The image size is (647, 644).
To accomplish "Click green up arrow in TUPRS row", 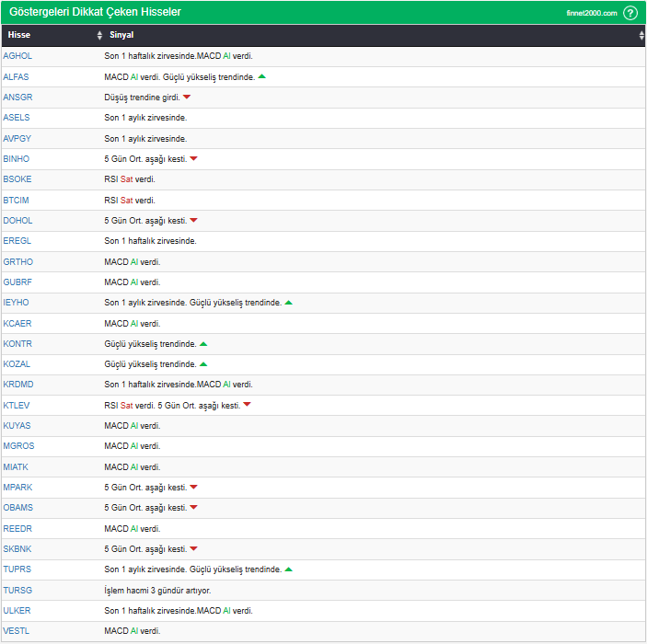I will coord(288,569).
